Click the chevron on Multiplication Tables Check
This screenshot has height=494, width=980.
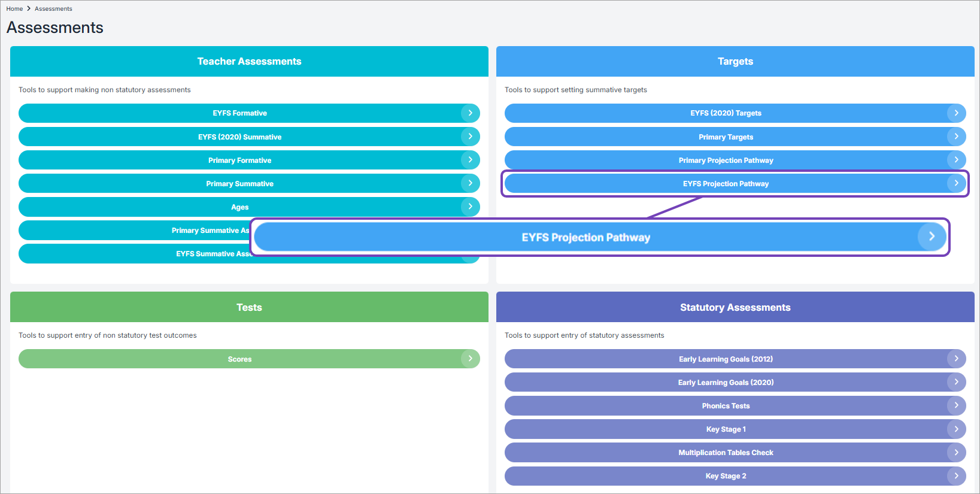coord(956,452)
